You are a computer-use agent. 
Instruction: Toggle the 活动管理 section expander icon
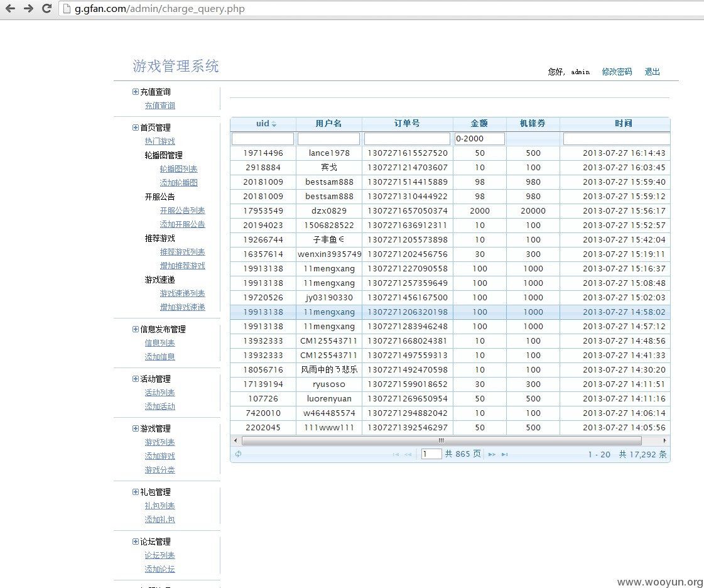point(135,379)
